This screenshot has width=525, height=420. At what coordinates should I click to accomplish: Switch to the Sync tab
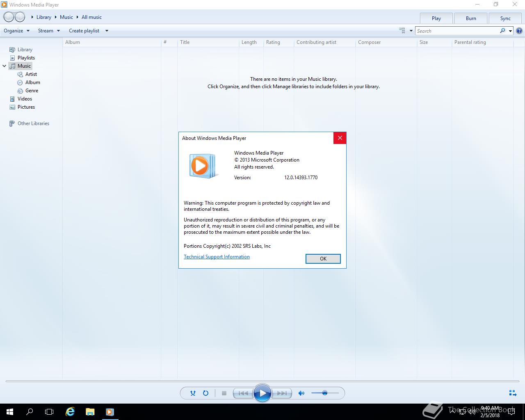[505, 18]
